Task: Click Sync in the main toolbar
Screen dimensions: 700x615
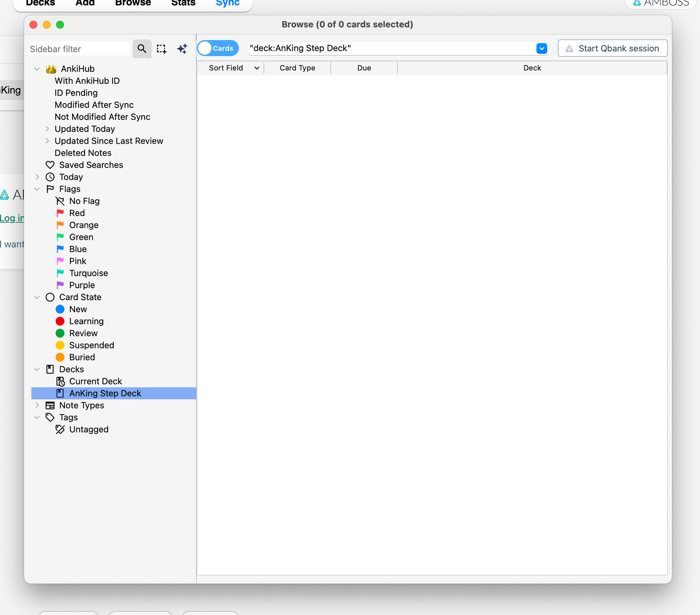Action: click(227, 3)
